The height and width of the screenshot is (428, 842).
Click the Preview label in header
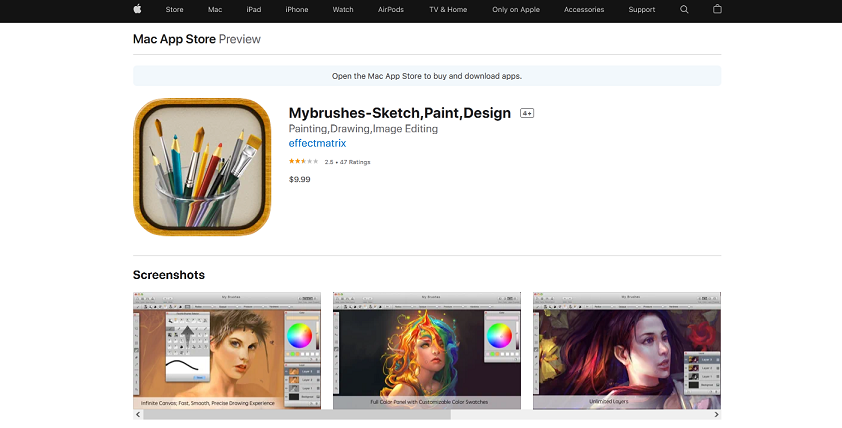pyautogui.click(x=239, y=39)
